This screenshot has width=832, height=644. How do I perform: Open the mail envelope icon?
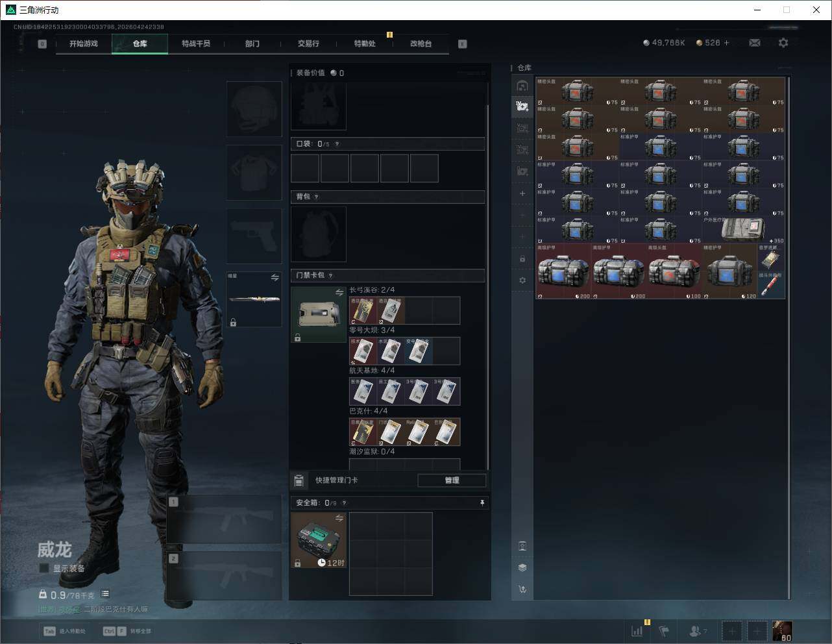click(755, 43)
